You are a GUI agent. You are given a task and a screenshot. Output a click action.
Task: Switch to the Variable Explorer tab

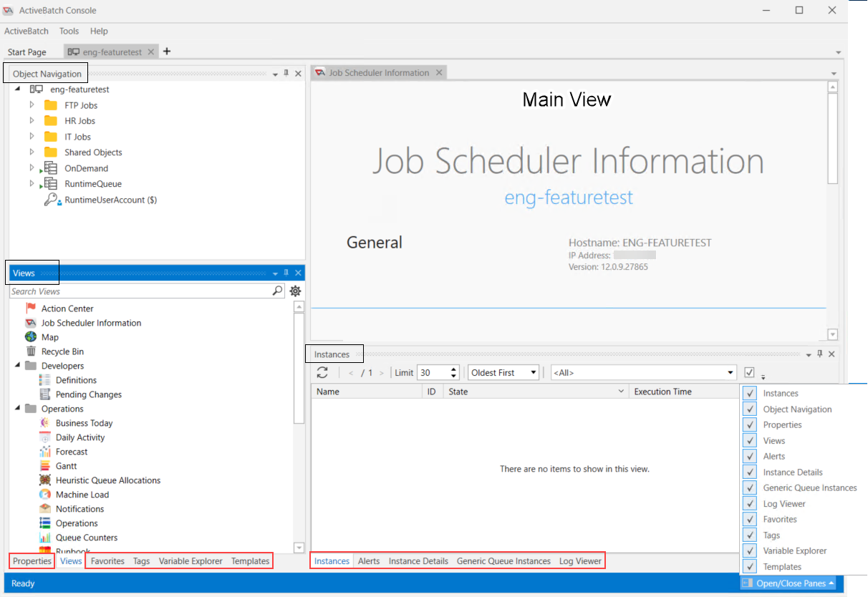[x=191, y=561]
